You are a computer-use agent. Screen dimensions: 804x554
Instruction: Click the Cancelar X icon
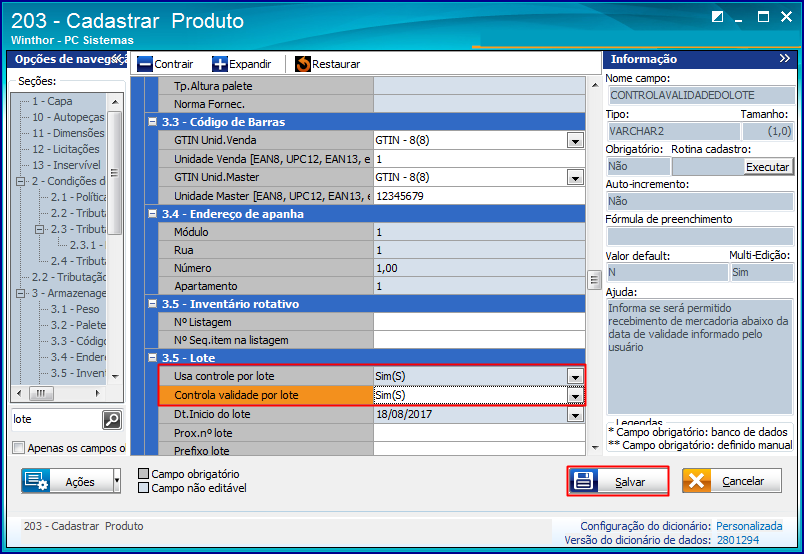696,481
